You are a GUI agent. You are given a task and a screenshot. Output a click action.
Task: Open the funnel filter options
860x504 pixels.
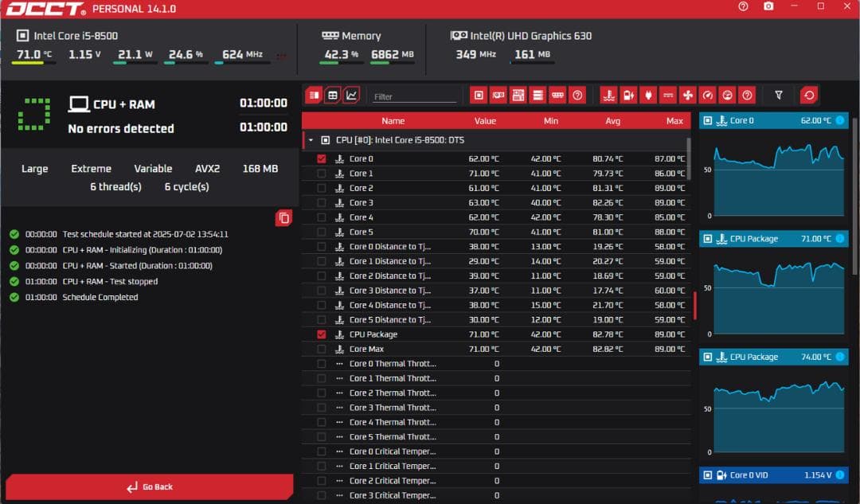[779, 96]
